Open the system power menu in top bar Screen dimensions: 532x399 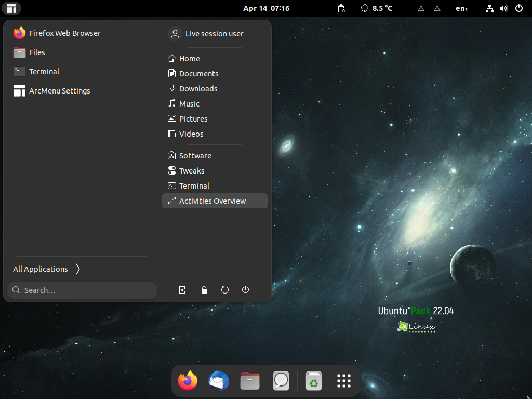pyautogui.click(x=519, y=8)
